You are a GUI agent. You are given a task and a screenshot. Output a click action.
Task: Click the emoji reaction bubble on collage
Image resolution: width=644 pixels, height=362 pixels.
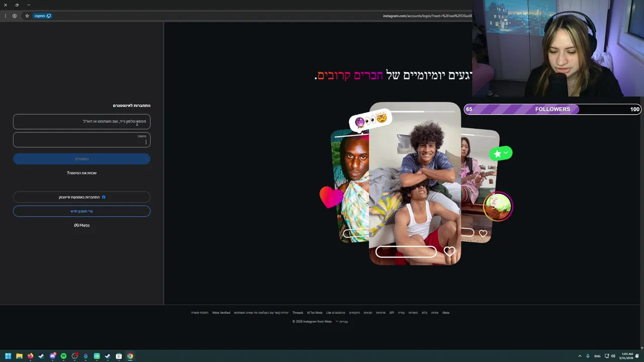pyautogui.click(x=370, y=120)
